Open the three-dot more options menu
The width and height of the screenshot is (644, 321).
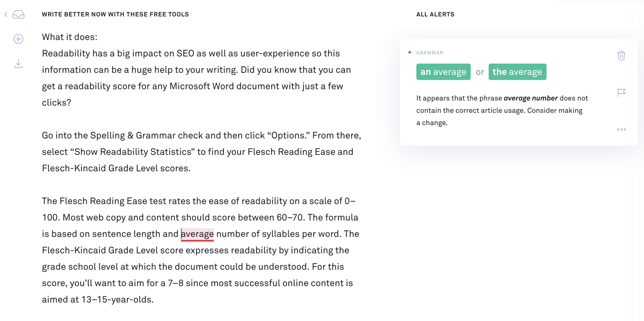(x=621, y=130)
